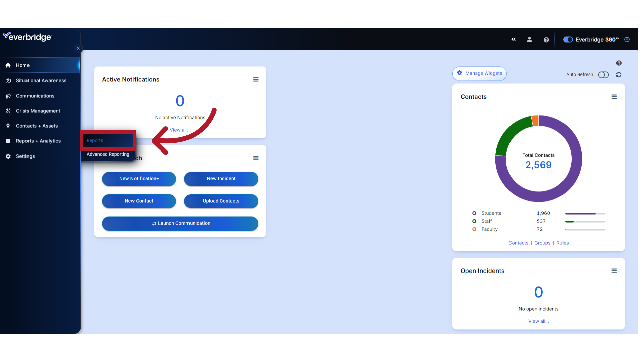
Task: Expand the Contacts widget options menu
Action: point(614,96)
